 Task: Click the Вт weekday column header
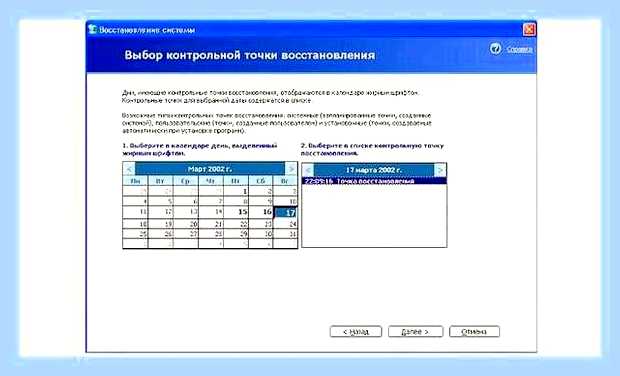(x=161, y=181)
